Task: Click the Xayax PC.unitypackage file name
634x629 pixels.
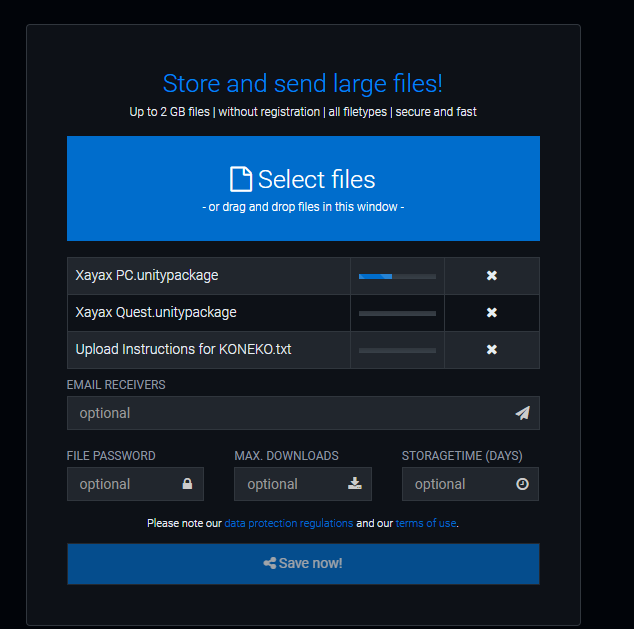Action: click(x=147, y=276)
